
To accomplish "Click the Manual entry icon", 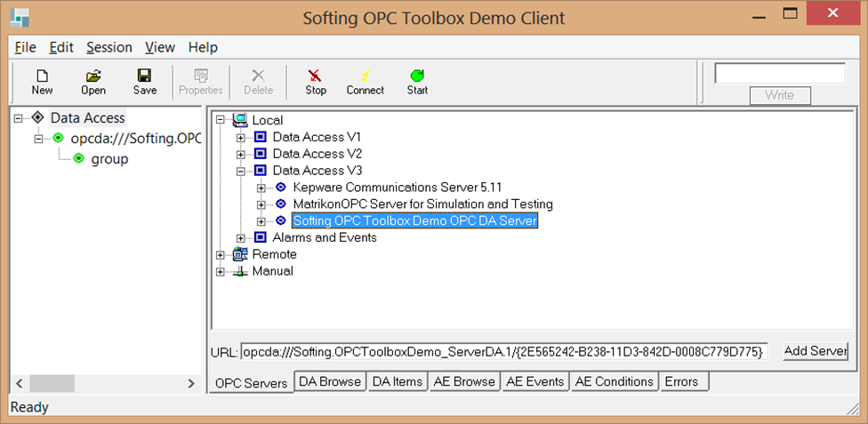I will coord(240,271).
